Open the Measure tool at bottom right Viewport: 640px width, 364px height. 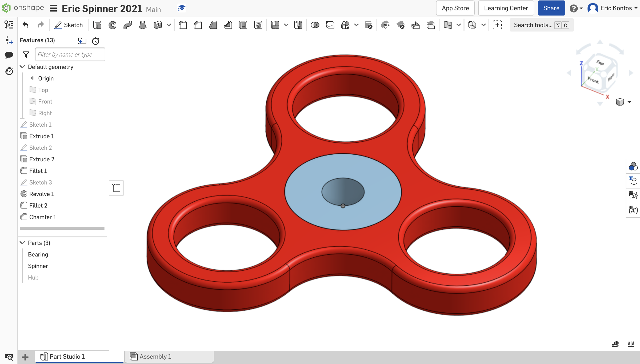[x=615, y=344]
